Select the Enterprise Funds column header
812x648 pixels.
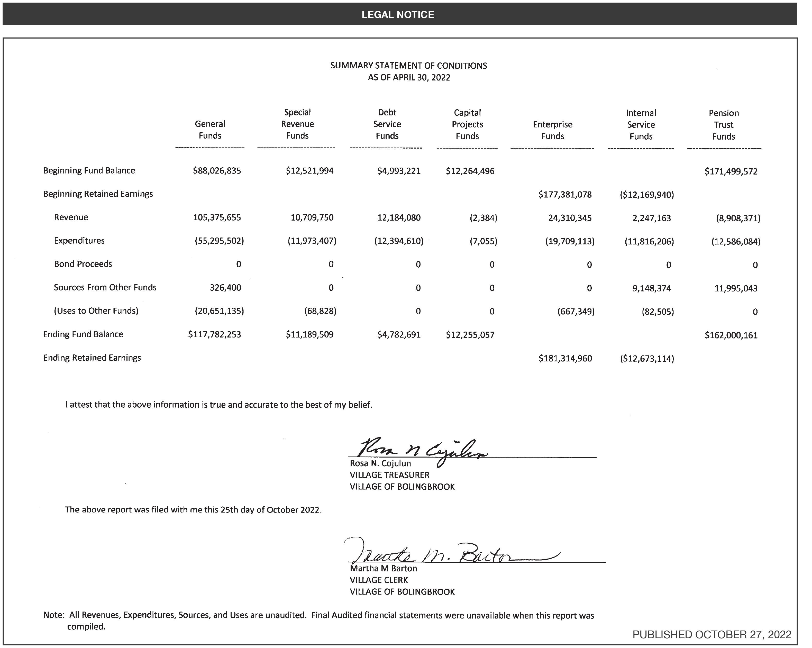coord(552,130)
